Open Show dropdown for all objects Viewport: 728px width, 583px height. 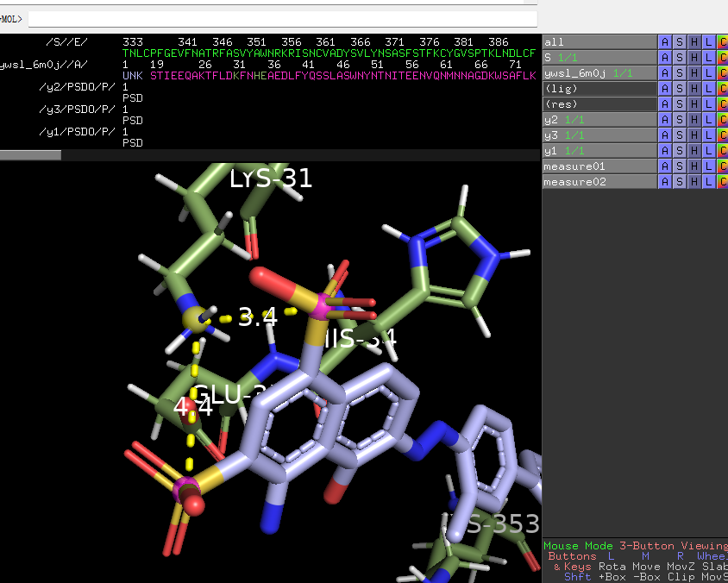pos(679,42)
